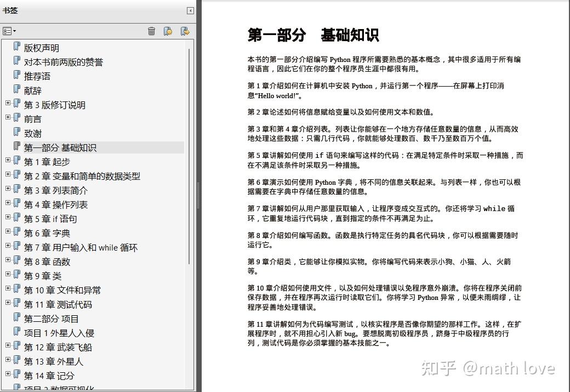Click the bookmark icon beside 版权声明

(16, 47)
